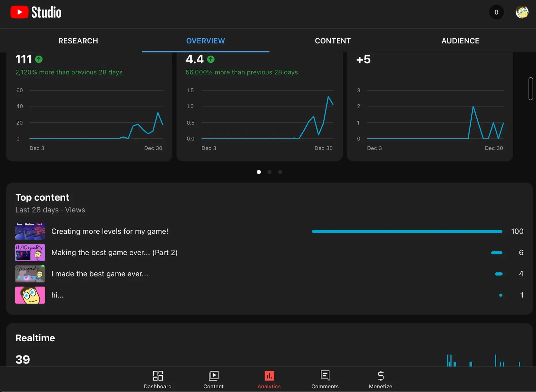The width and height of the screenshot is (536, 392).
Task: Switch to the Research tab
Action: point(78,41)
